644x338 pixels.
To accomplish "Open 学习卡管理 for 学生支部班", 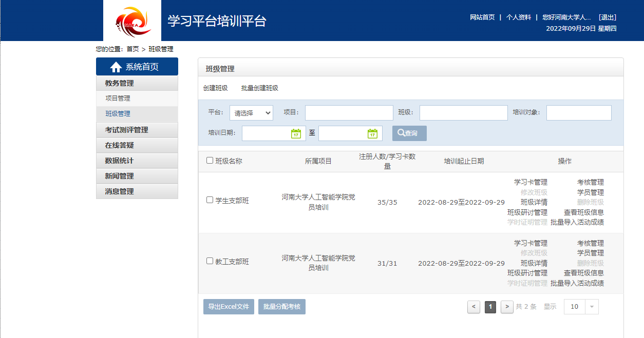I will pyautogui.click(x=531, y=182).
